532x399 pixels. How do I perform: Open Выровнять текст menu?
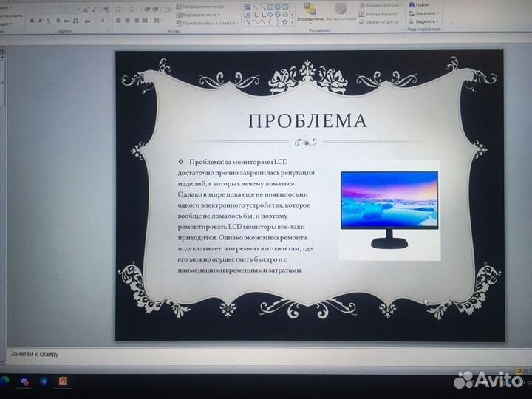[198, 15]
